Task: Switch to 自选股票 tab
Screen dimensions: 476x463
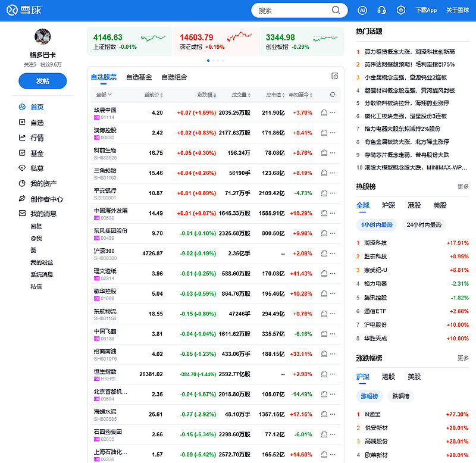Action: (x=104, y=77)
